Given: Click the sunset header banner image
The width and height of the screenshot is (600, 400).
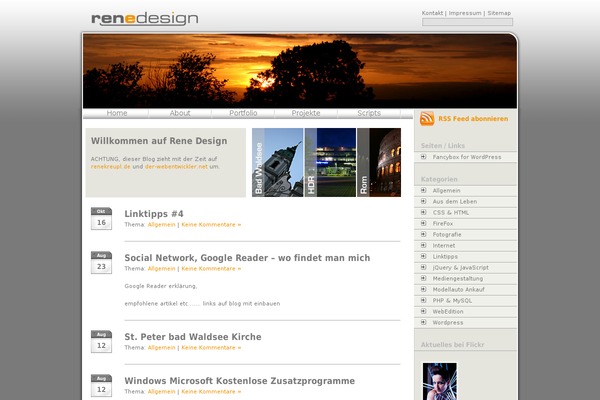Looking at the screenshot, I should [x=300, y=71].
